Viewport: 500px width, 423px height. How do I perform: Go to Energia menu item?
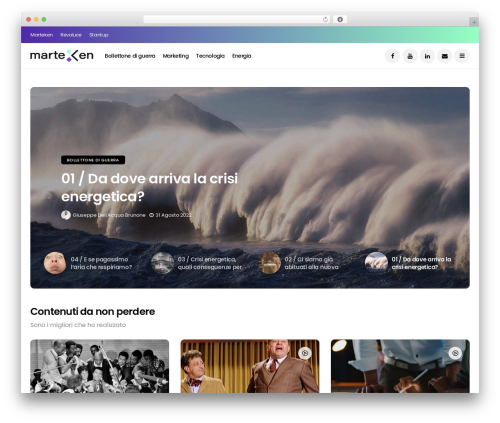point(242,56)
